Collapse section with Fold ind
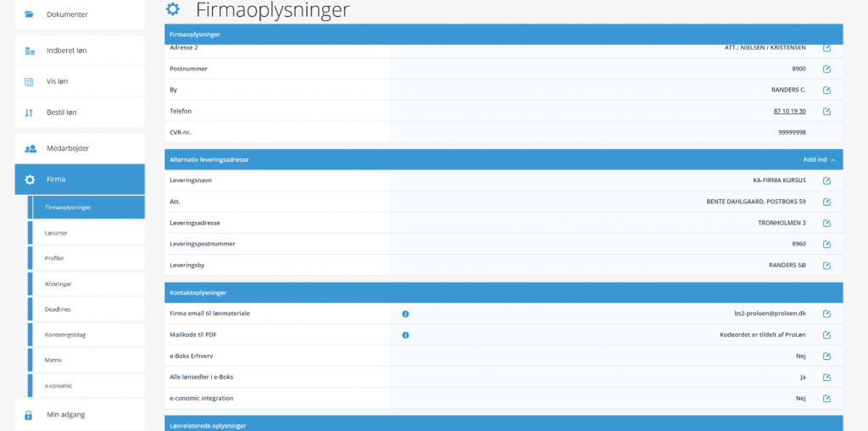The image size is (868, 431). coord(819,159)
